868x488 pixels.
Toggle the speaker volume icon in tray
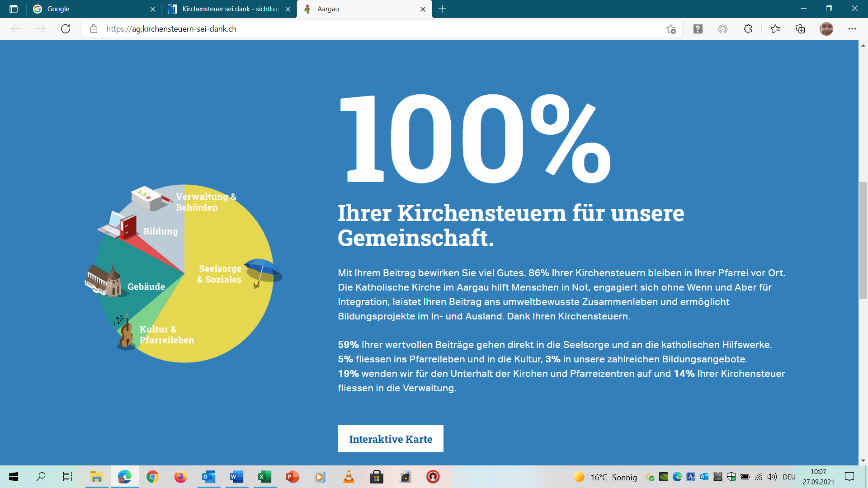[x=772, y=477]
